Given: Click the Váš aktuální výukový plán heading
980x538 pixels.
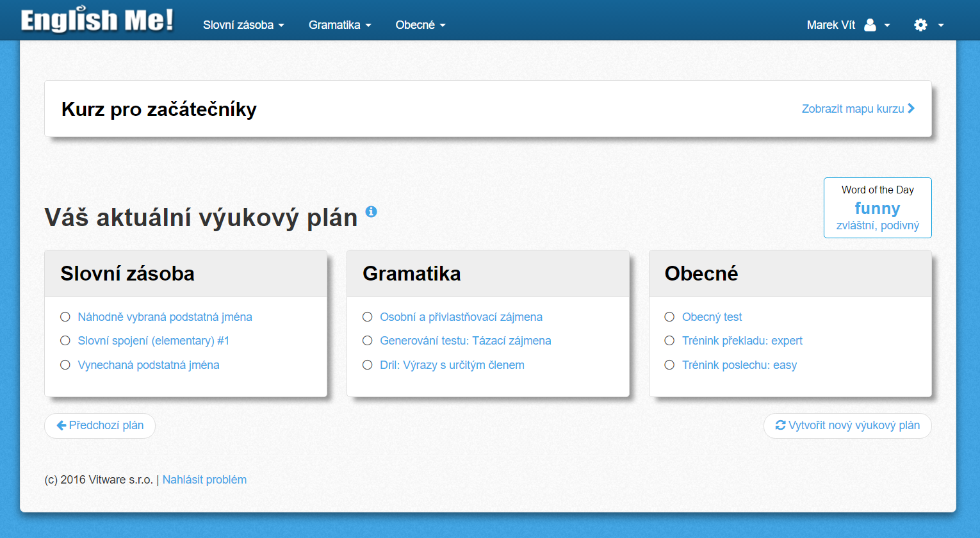Looking at the screenshot, I should [x=201, y=218].
